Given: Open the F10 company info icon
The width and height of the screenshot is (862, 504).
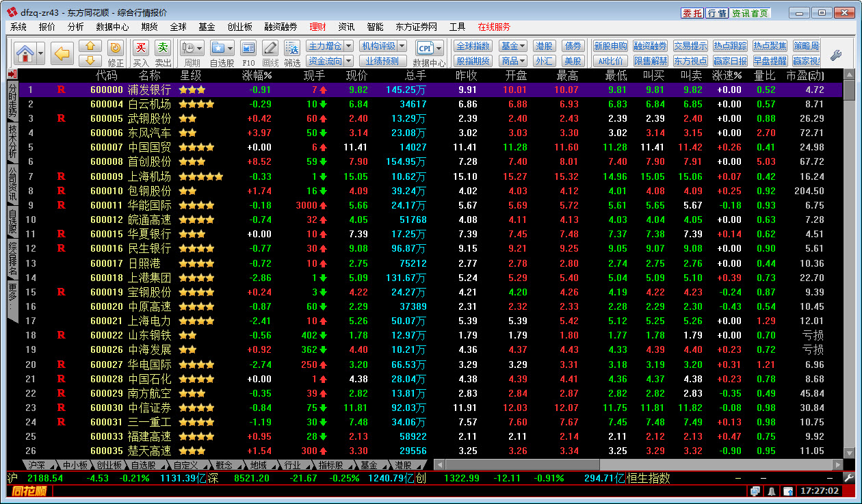Looking at the screenshot, I should pos(248,48).
